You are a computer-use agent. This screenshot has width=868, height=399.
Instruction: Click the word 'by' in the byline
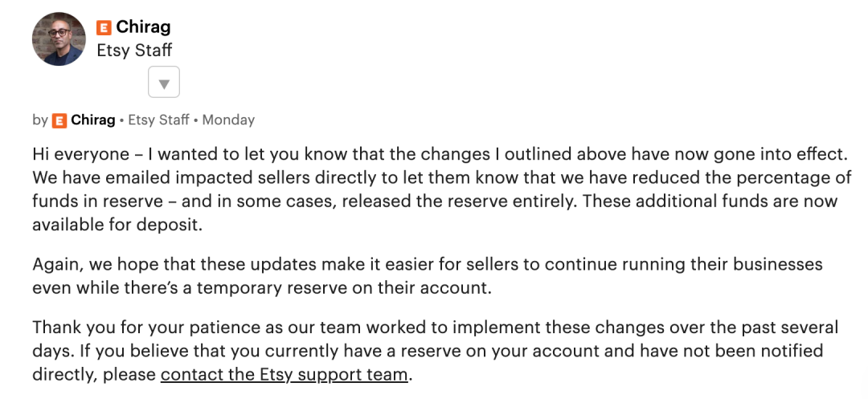[x=40, y=120]
